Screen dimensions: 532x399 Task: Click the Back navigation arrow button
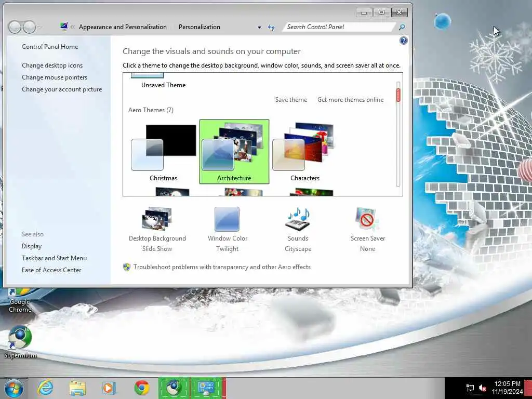pyautogui.click(x=15, y=27)
